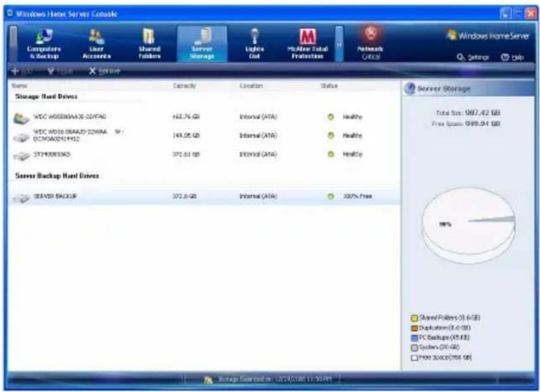Click the Total Size value in side panel
This screenshot has width=540, height=392.
482,113
